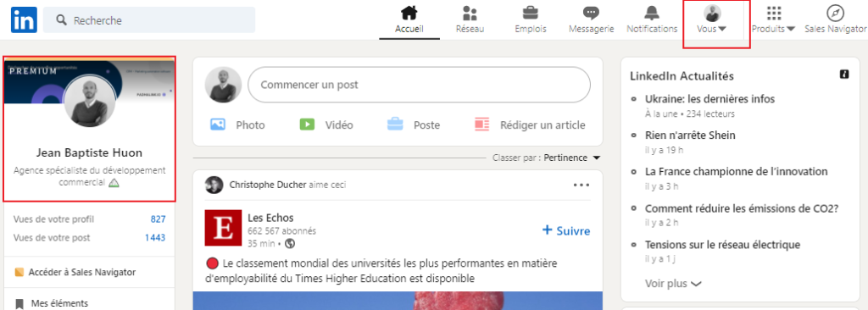Add a Vidéo to a post

click(326, 125)
